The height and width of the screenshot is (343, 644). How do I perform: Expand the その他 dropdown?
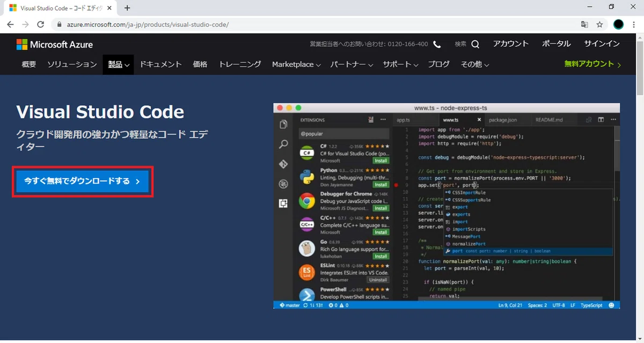[475, 64]
